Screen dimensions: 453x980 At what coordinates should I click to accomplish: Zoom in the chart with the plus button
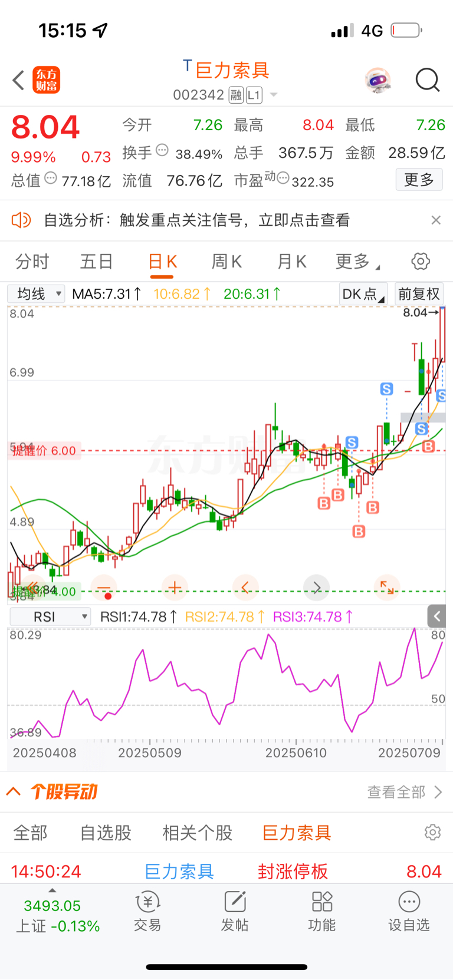175,588
